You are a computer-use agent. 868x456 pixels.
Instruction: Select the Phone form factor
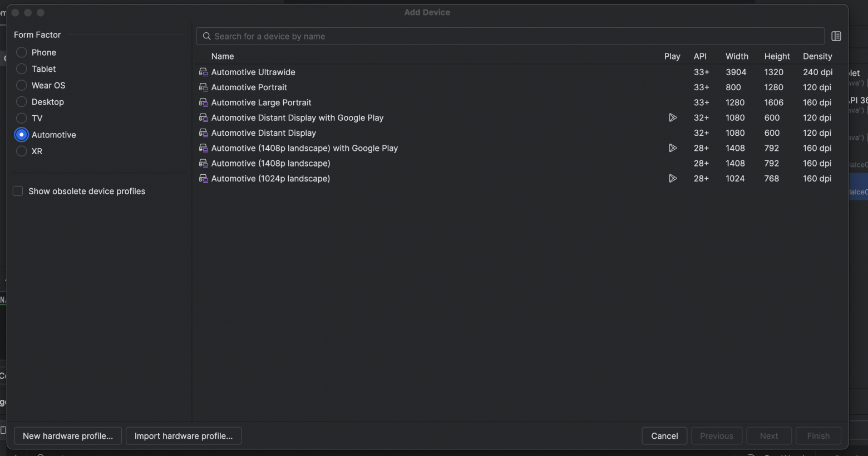(22, 52)
